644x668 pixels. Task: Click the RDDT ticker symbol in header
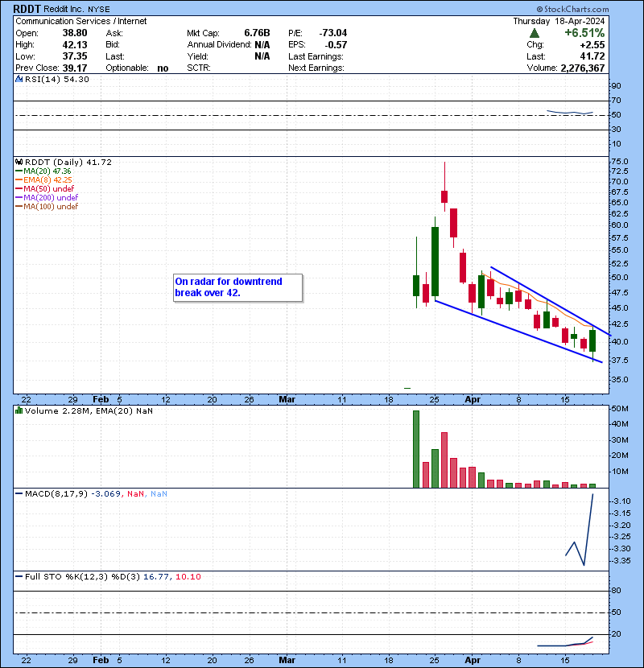tap(27, 9)
